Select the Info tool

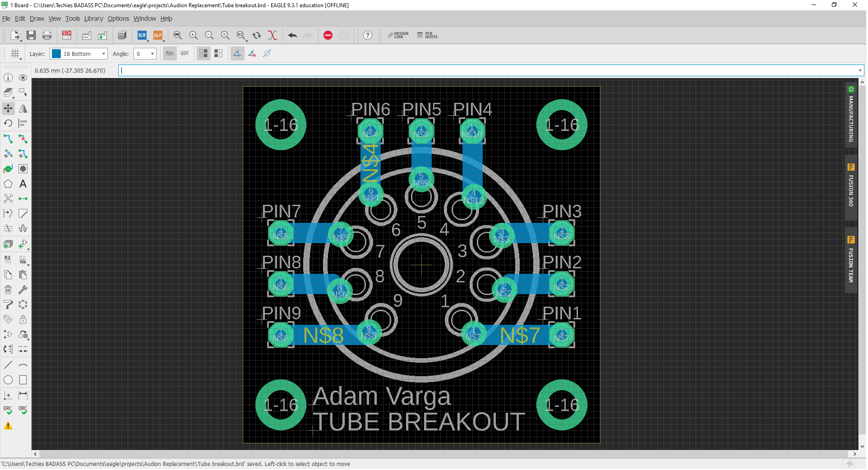pyautogui.click(x=8, y=78)
